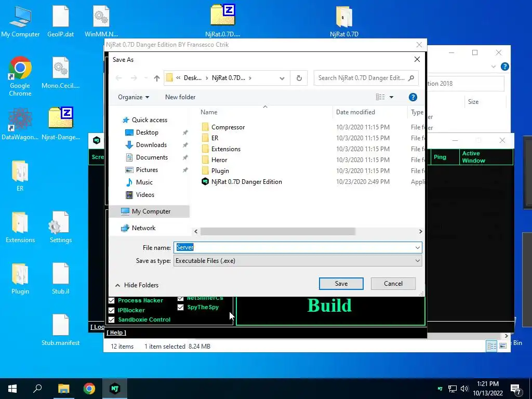Viewport: 532px width, 399px height.
Task: Select the Settings file icon on desktop
Action: (61, 228)
